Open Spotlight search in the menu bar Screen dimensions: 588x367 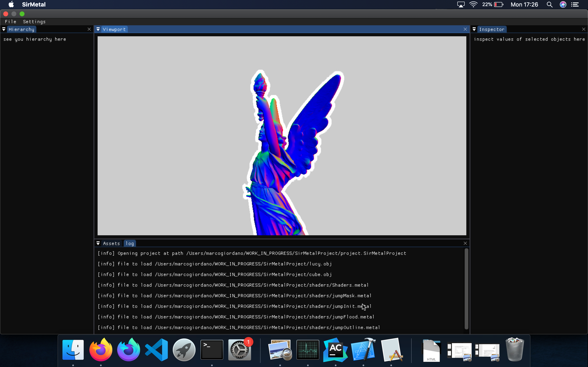[549, 5]
